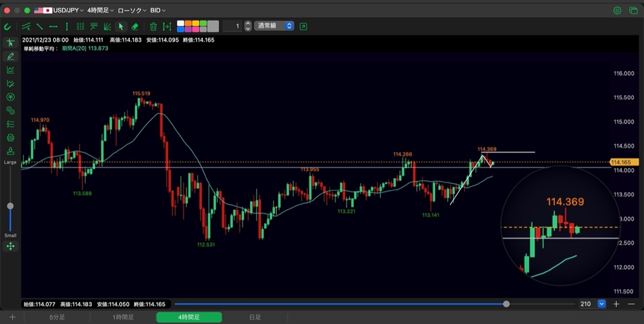This screenshot has width=644, height=324.
Task: Click the save download sidebar icon
Action: 10,151
